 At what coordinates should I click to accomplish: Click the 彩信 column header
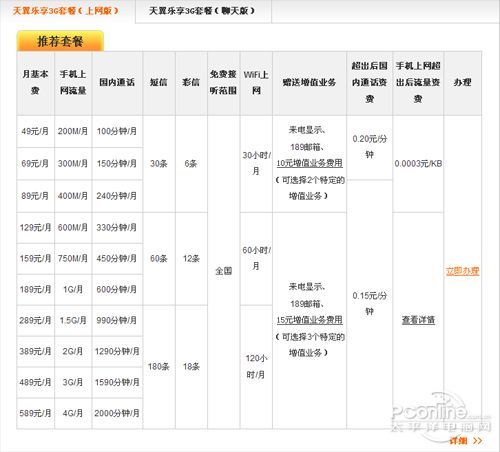pyautogui.click(x=191, y=82)
